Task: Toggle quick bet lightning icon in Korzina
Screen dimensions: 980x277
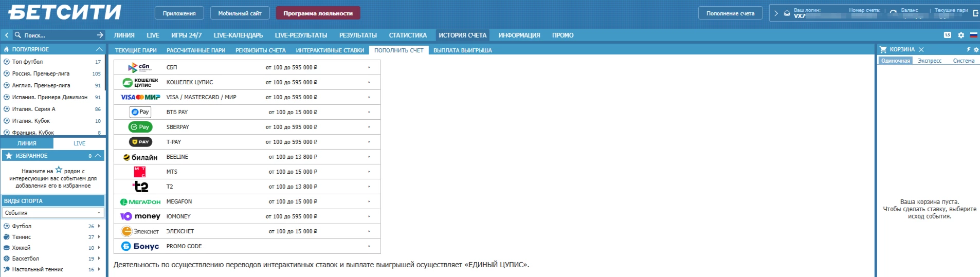Action: pos(968,49)
